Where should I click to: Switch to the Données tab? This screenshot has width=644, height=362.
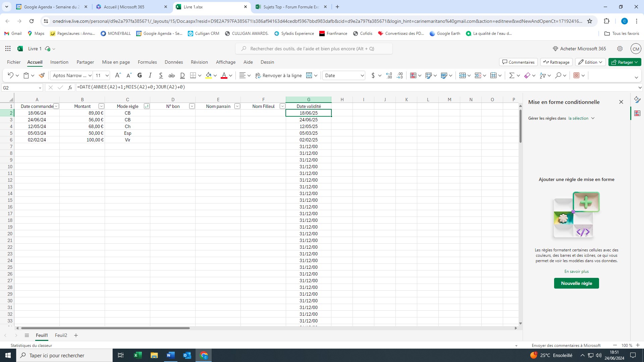pyautogui.click(x=174, y=62)
